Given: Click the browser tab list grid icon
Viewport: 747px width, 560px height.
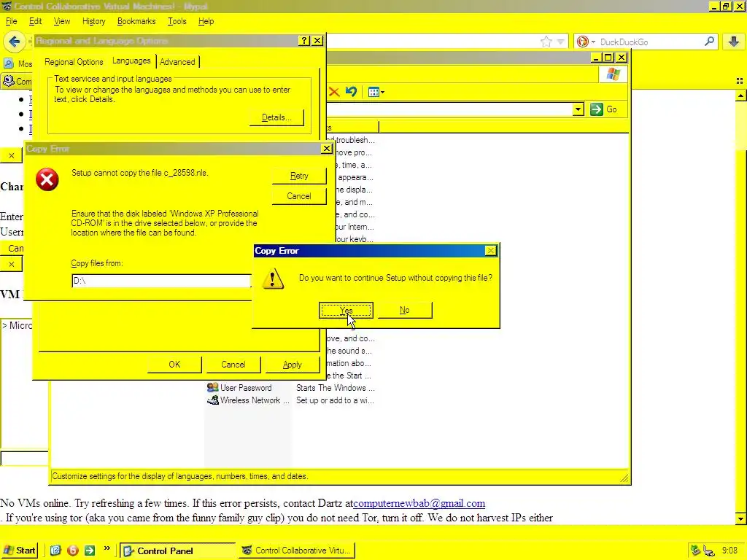Looking at the screenshot, I should pos(740,82).
